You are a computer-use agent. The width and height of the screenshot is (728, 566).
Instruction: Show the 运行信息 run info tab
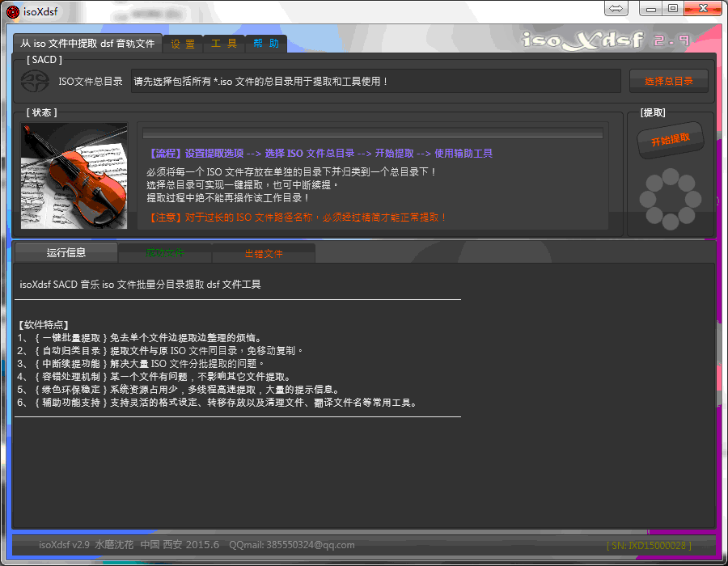click(x=66, y=252)
